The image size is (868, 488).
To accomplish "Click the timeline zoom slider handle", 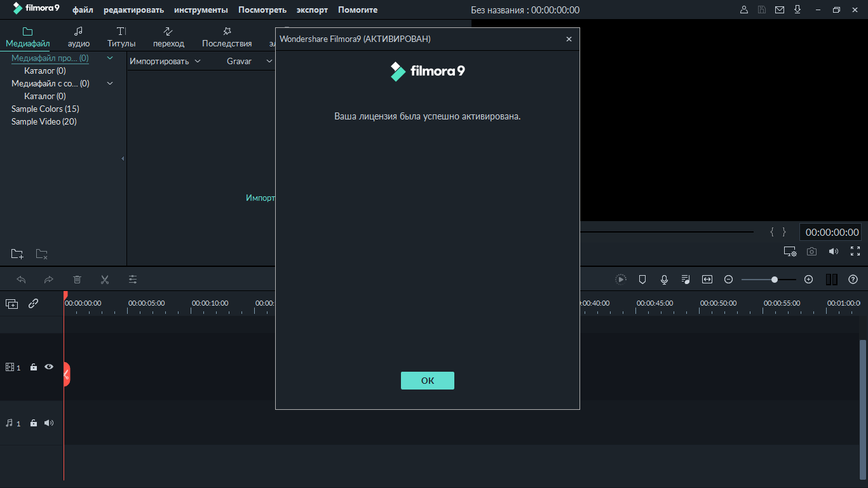I will pyautogui.click(x=775, y=279).
